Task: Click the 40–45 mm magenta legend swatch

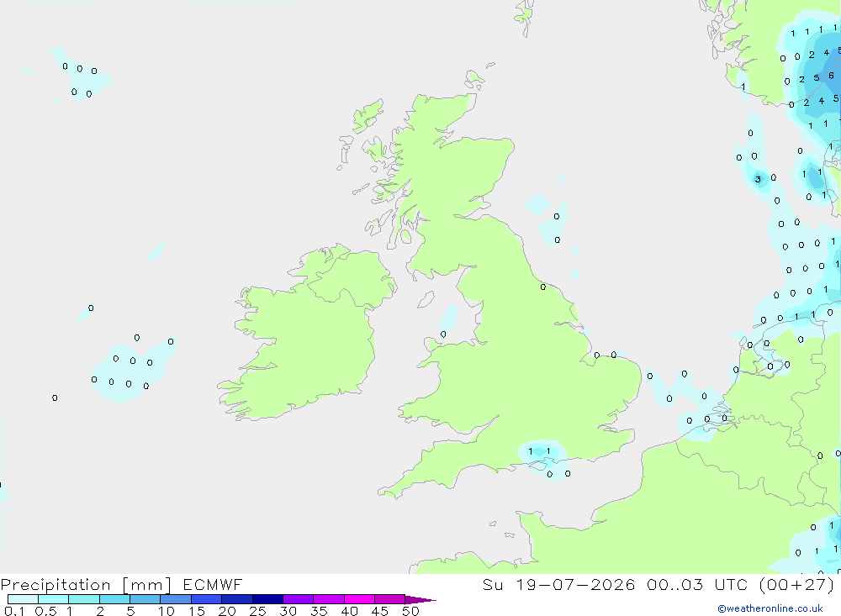Action: (x=359, y=599)
